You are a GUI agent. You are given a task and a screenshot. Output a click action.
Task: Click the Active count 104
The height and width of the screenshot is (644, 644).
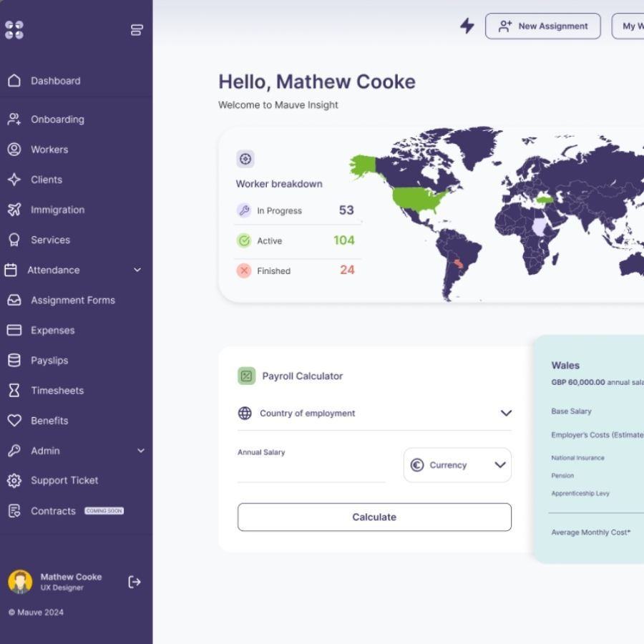pyautogui.click(x=343, y=240)
